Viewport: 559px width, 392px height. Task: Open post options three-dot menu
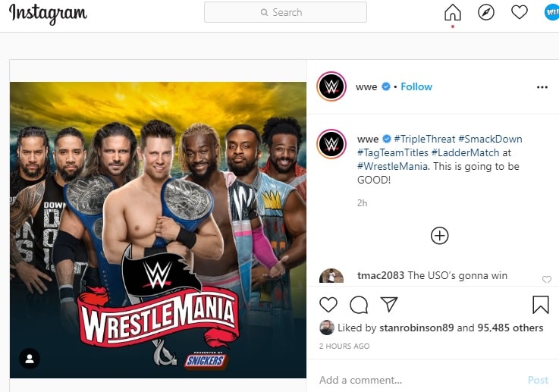coord(542,87)
